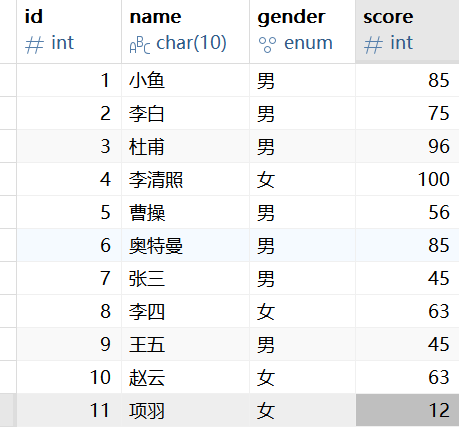Click the row selector for row 11
This screenshot has height=440, width=459.
pos(8,410)
